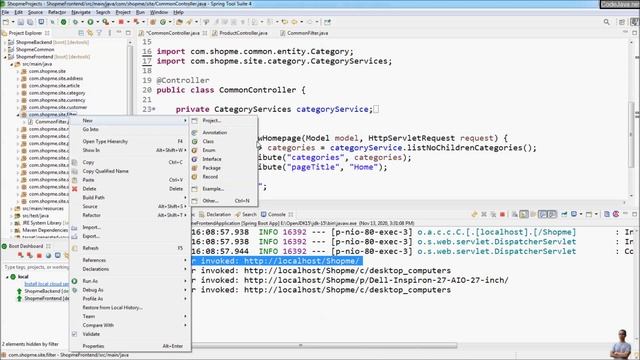Image resolution: width=640 pixels, height=360 pixels.
Task: Toggle Link with Editor in Project Explorer
Action: 90,33
